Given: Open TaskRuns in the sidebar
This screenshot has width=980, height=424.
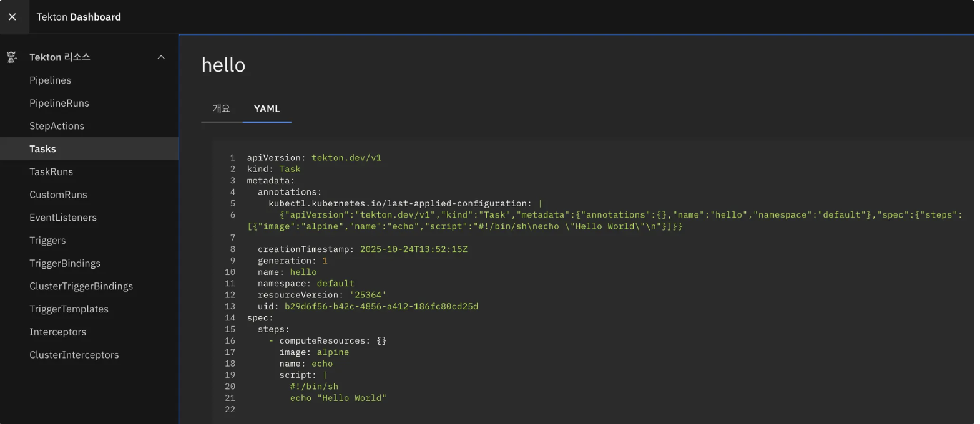Looking at the screenshot, I should coord(89,172).
